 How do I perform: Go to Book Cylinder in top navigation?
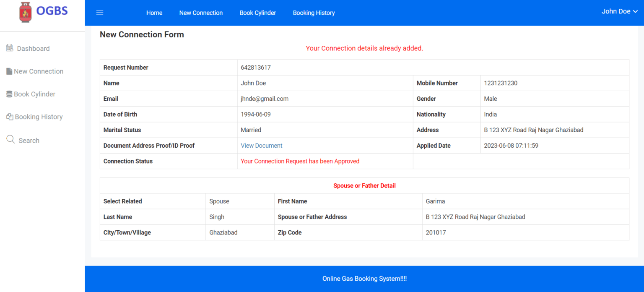tap(258, 13)
